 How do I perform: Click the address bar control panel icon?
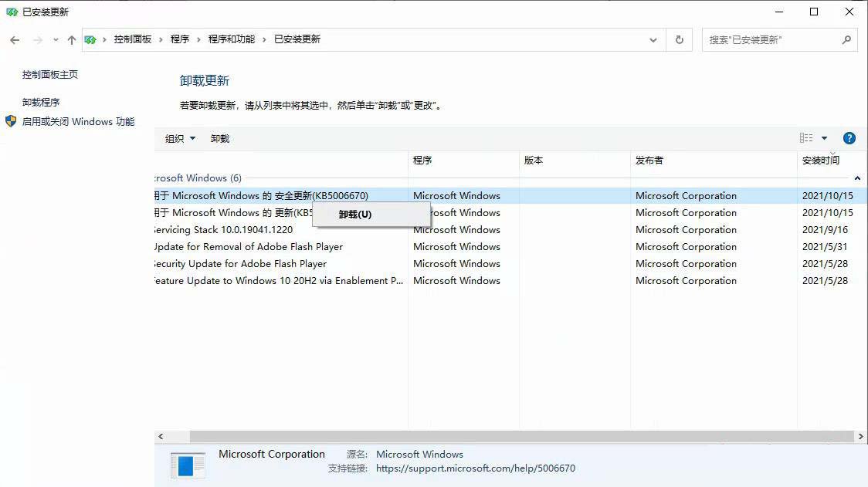[90, 40]
